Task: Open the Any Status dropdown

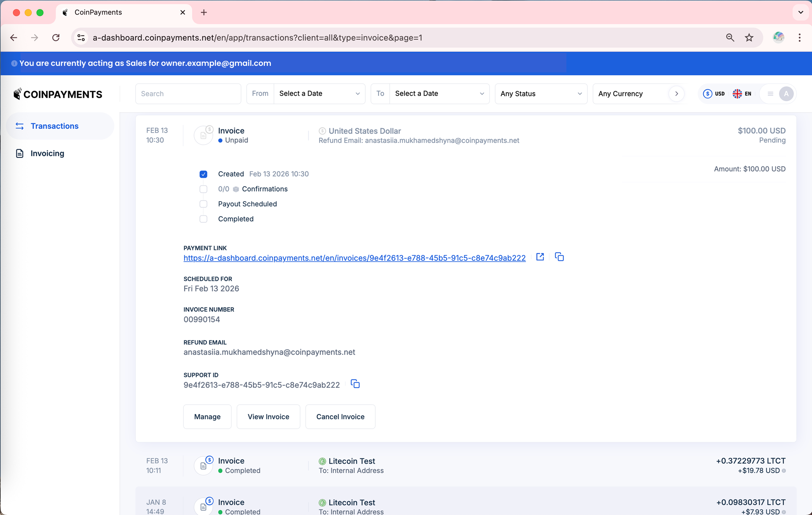Action: (541, 93)
